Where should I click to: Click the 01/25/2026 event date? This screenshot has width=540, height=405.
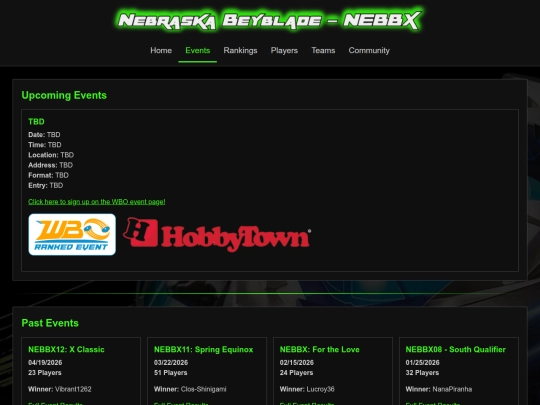coord(422,363)
